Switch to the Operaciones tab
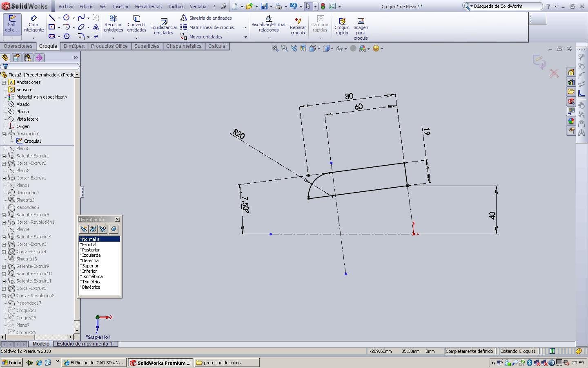 coord(18,46)
